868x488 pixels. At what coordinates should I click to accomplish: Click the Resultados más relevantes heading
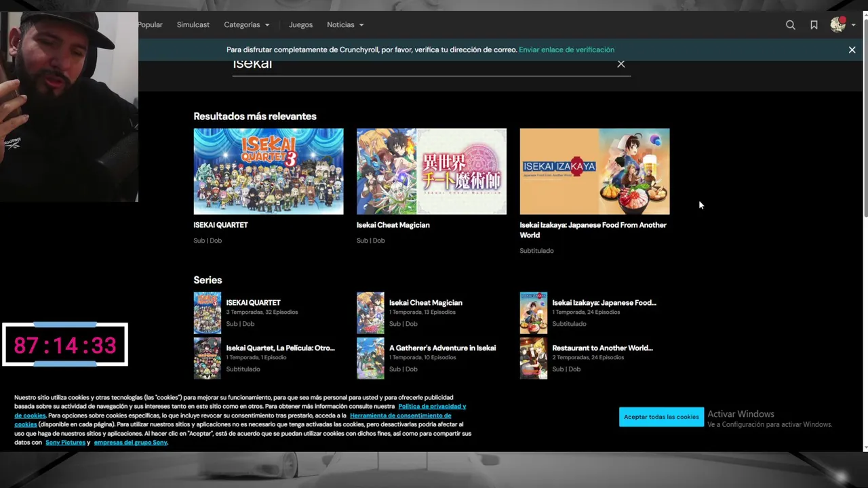click(255, 117)
